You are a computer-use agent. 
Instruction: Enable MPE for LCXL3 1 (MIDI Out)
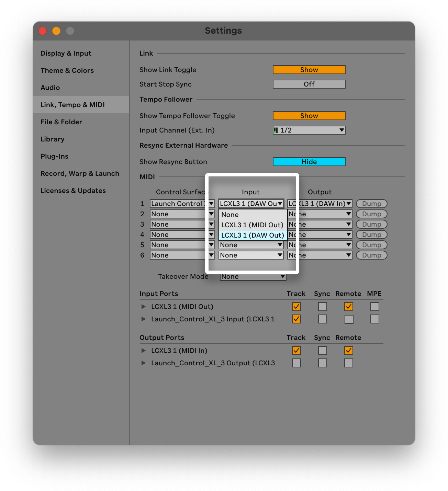(374, 307)
